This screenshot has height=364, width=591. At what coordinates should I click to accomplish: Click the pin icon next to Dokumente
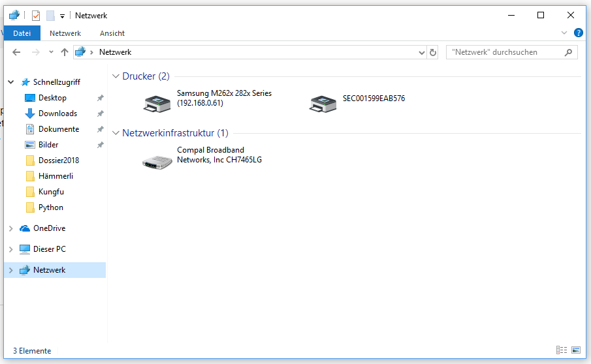(x=101, y=130)
